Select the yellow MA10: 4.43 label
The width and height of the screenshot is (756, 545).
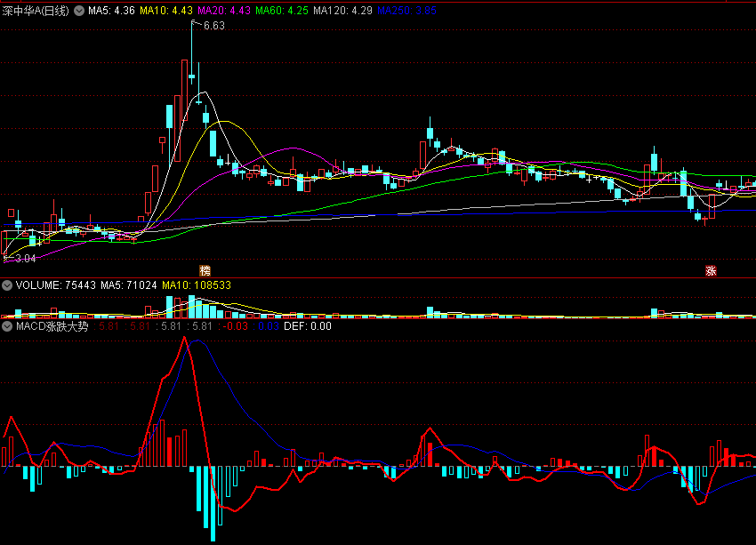pyautogui.click(x=166, y=11)
